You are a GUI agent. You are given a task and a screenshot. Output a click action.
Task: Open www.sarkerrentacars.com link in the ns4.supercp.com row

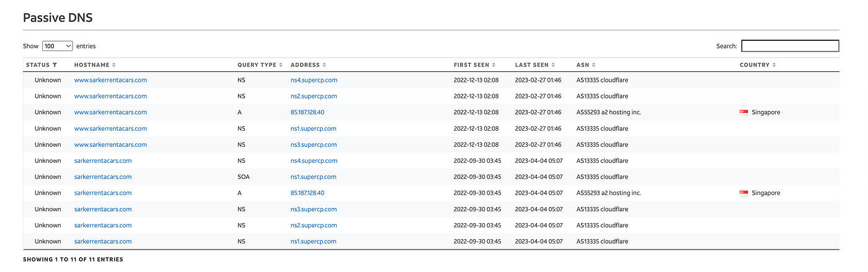pyautogui.click(x=110, y=80)
